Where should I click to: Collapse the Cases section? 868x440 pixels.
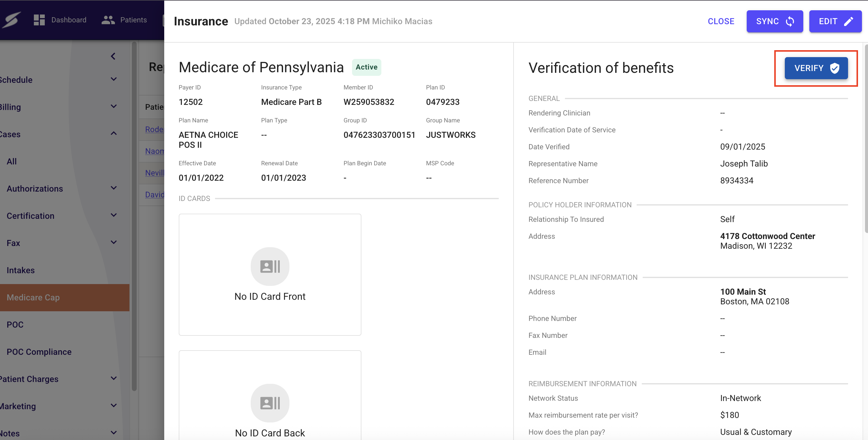(113, 133)
